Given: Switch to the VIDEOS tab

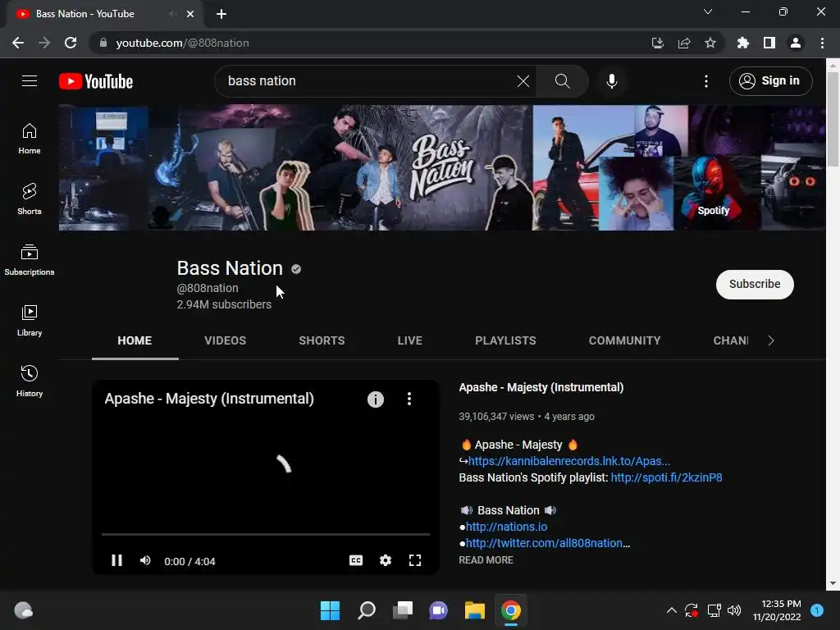Looking at the screenshot, I should (x=225, y=340).
